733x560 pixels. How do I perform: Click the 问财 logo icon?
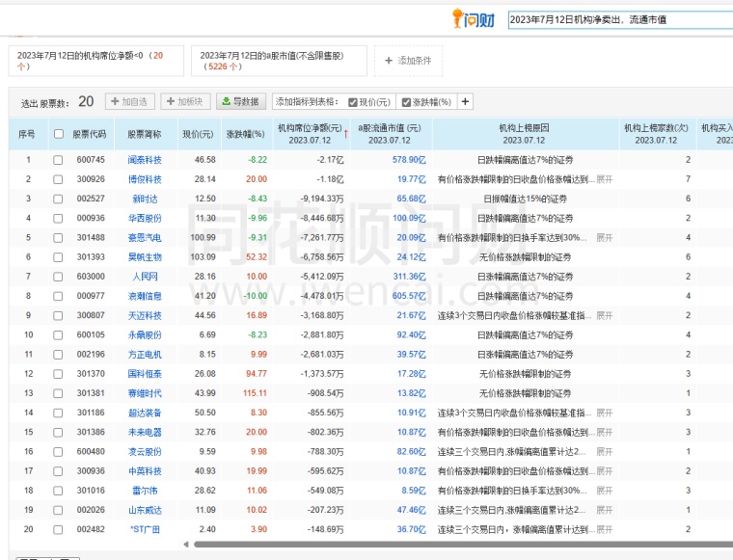coord(474,19)
